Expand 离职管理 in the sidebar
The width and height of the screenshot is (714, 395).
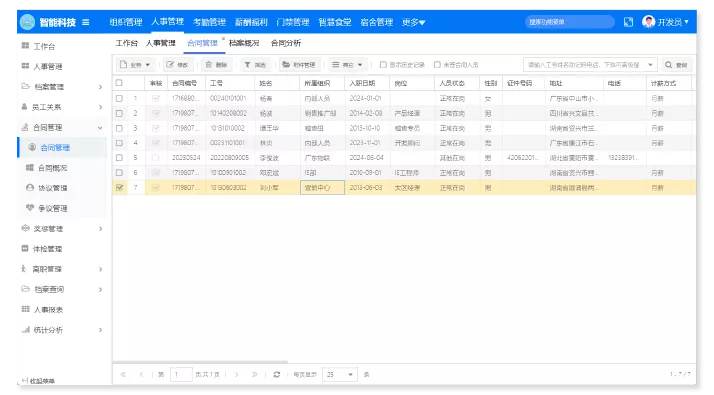101,269
